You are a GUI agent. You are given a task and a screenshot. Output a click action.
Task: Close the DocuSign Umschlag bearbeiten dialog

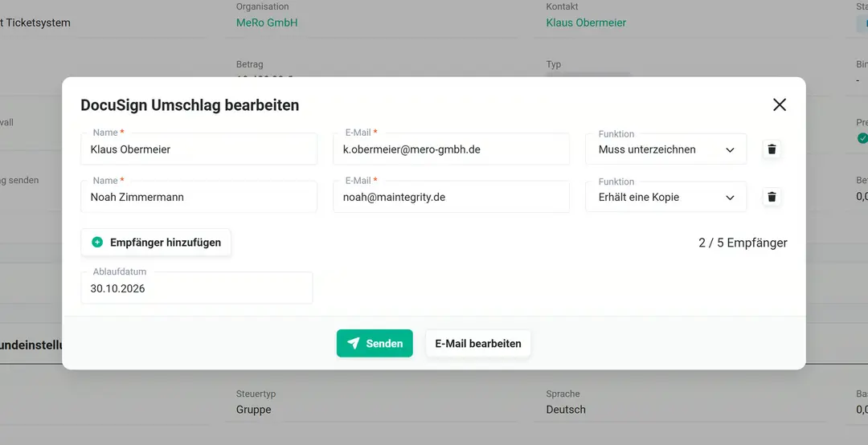coord(780,104)
